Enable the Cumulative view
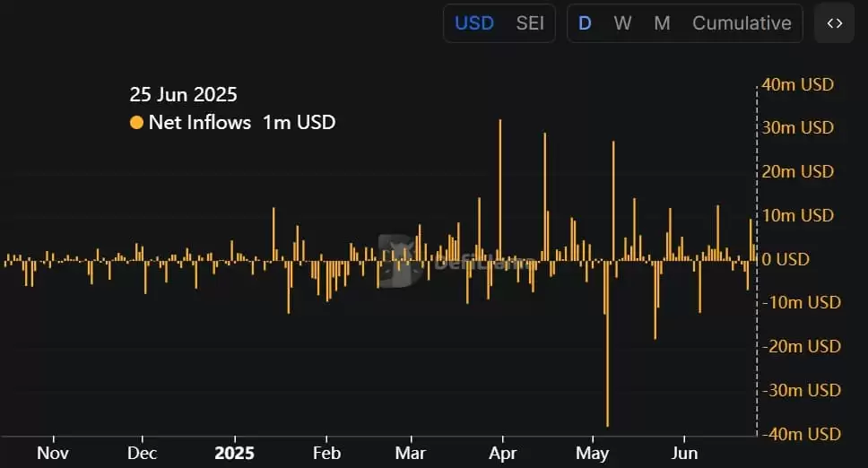 coord(742,23)
